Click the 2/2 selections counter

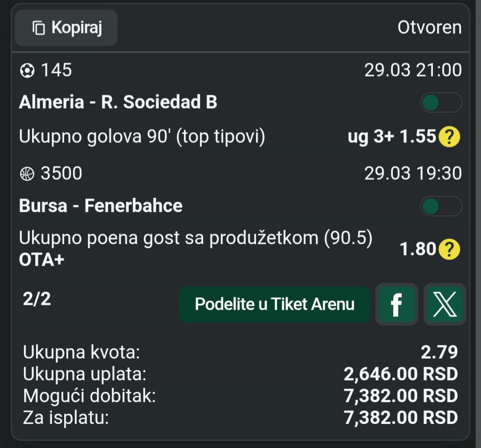(37, 299)
